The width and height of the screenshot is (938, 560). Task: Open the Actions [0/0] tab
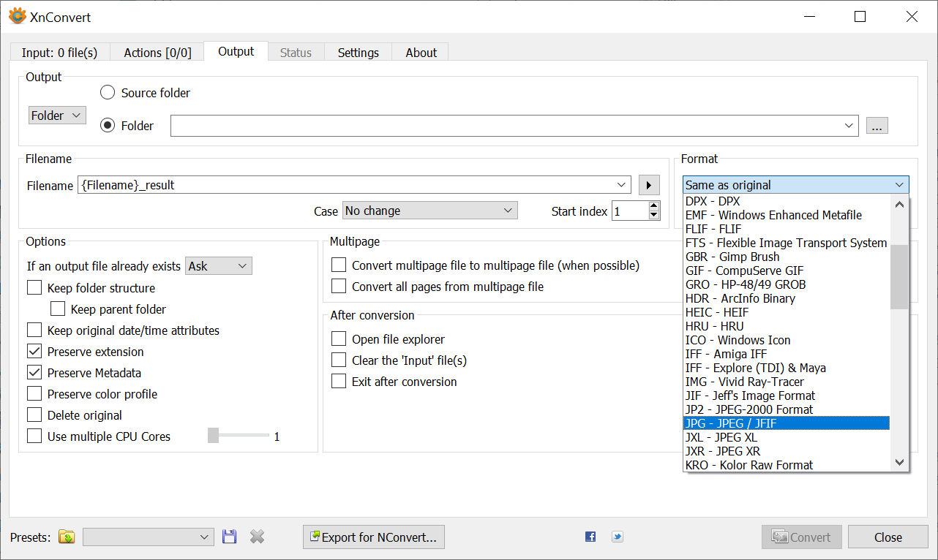click(157, 53)
